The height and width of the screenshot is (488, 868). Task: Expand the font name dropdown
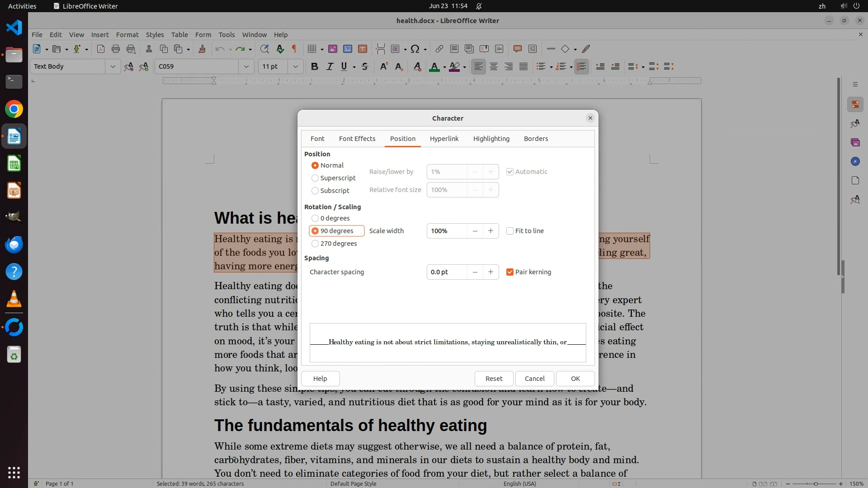point(246,67)
